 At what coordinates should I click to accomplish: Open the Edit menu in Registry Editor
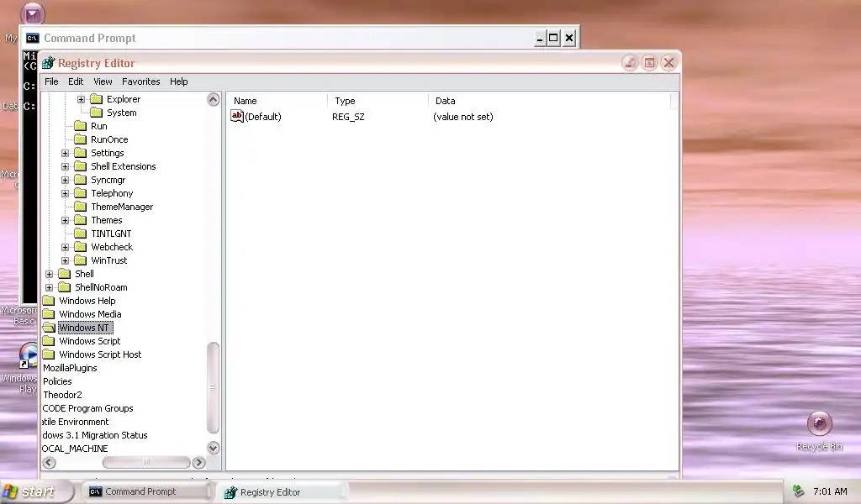76,81
